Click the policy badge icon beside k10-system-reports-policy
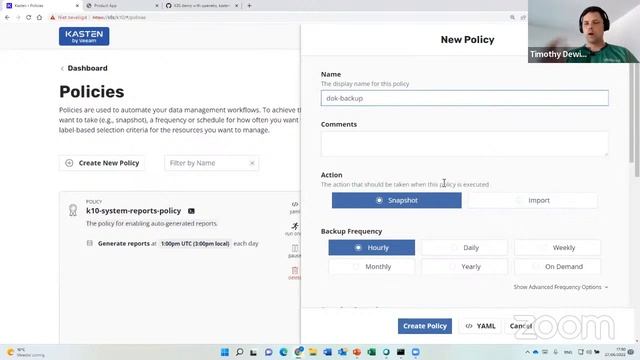Image resolution: width=640 pixels, height=360 pixels. (x=73, y=210)
